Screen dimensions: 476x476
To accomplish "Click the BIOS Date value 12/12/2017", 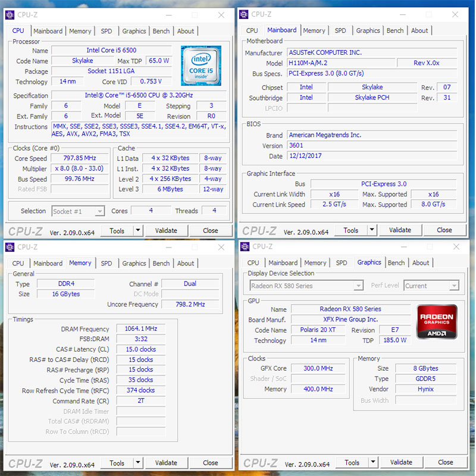I will tap(372, 156).
